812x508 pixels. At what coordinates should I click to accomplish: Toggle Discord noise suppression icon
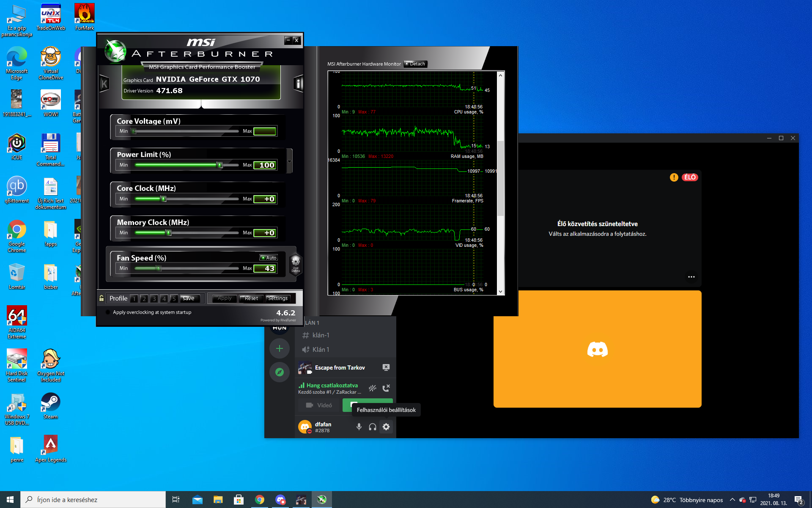(372, 388)
